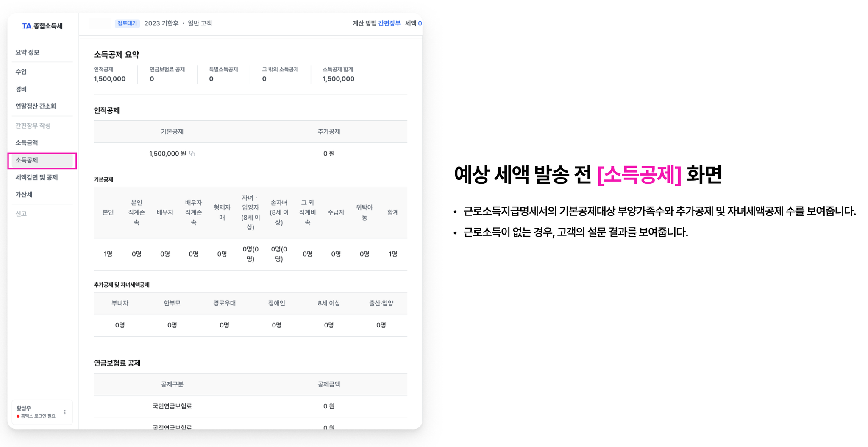This screenshot has width=868, height=447.
Task: Click the 기본공제 column header in 인적공제
Action: pos(172,131)
